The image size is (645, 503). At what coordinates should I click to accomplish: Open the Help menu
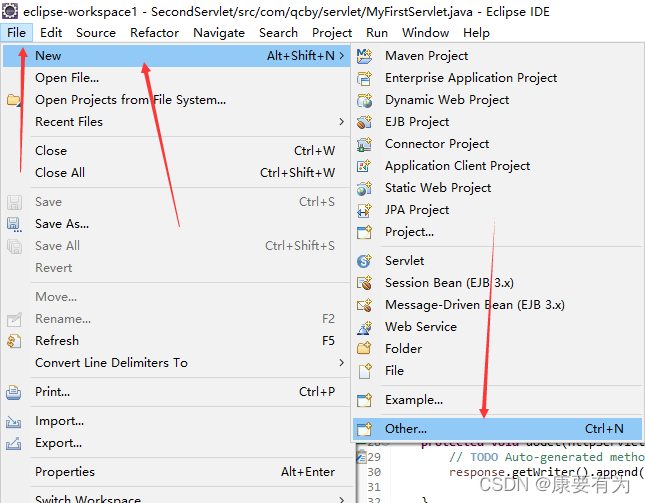point(476,32)
